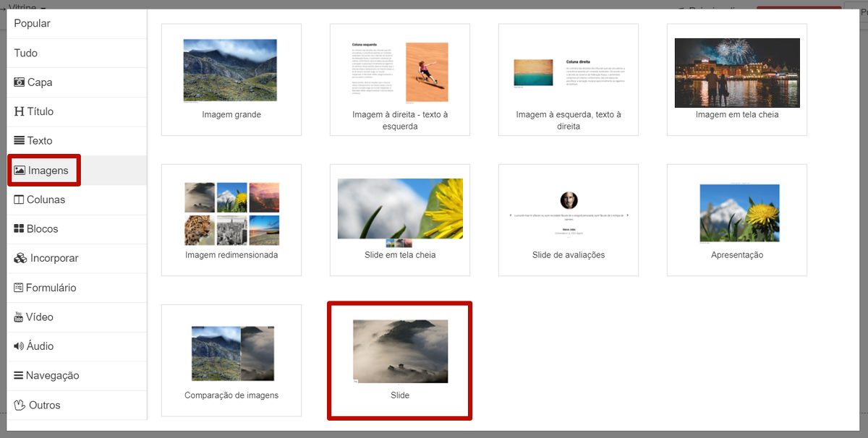Click the picture icon beside Imagens

coord(20,171)
